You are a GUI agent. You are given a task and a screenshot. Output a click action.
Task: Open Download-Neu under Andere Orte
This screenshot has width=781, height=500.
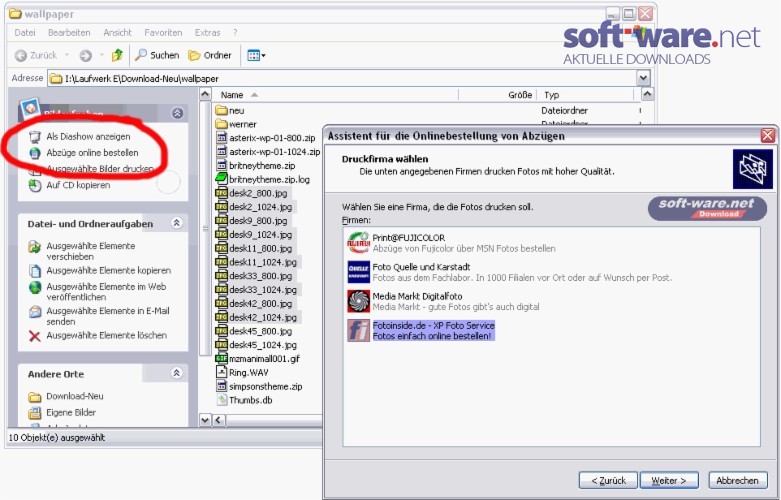pyautogui.click(x=75, y=396)
